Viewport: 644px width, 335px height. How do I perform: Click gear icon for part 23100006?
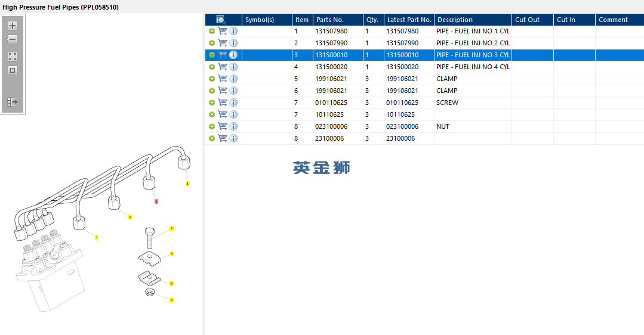(212, 139)
